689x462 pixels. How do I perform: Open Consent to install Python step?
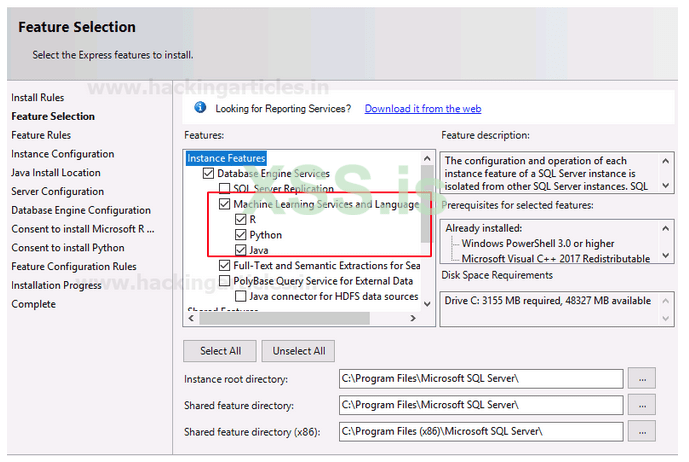[x=68, y=248]
